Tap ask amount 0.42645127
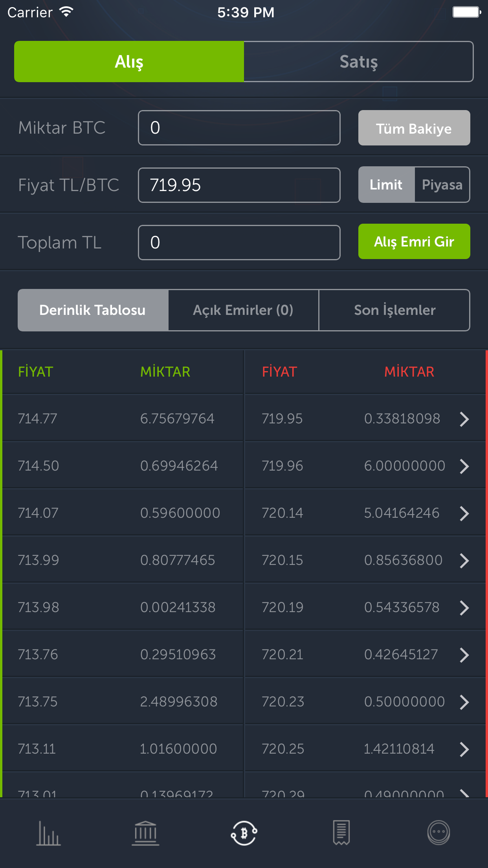488x868 pixels. (x=401, y=655)
